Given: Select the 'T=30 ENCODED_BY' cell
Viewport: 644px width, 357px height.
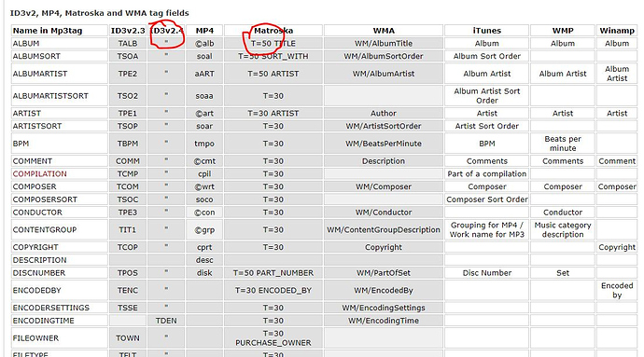Looking at the screenshot, I should coord(273,291).
